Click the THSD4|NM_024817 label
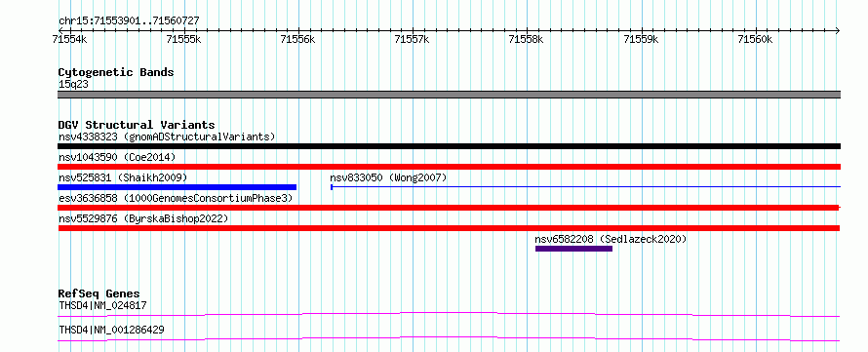868x352 pixels. pyautogui.click(x=102, y=305)
